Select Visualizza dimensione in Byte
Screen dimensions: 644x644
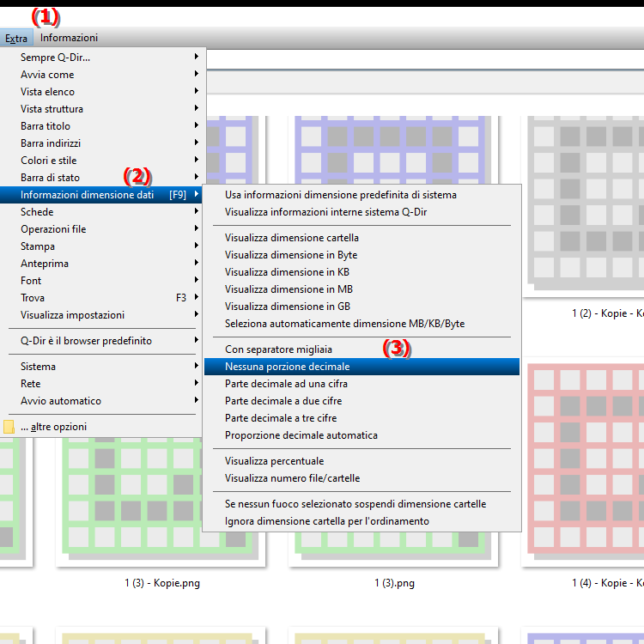click(361, 255)
